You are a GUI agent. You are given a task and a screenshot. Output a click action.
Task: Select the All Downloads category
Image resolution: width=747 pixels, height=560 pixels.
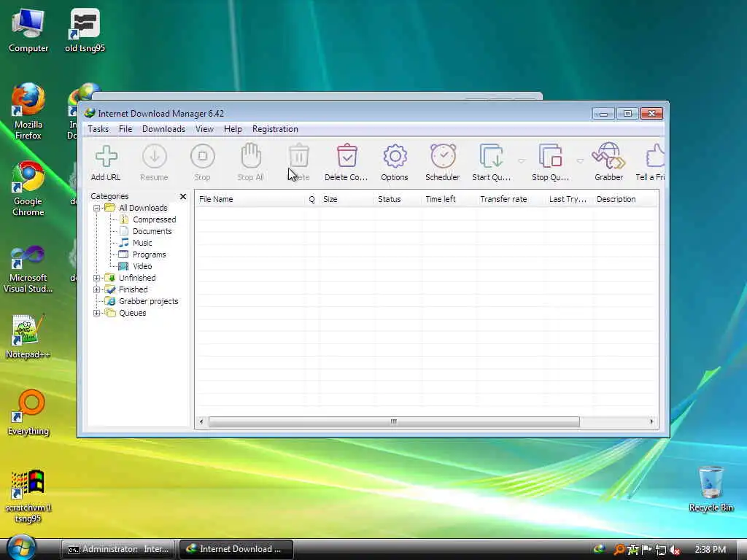143,208
